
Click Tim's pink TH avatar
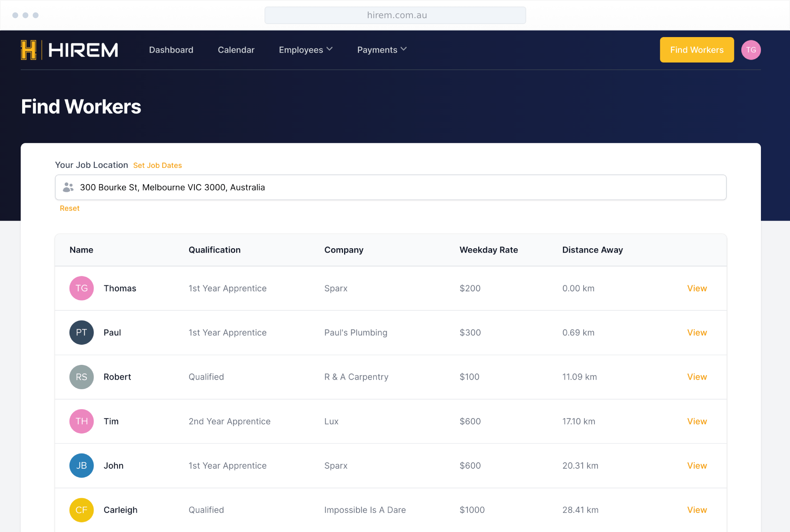tap(81, 421)
